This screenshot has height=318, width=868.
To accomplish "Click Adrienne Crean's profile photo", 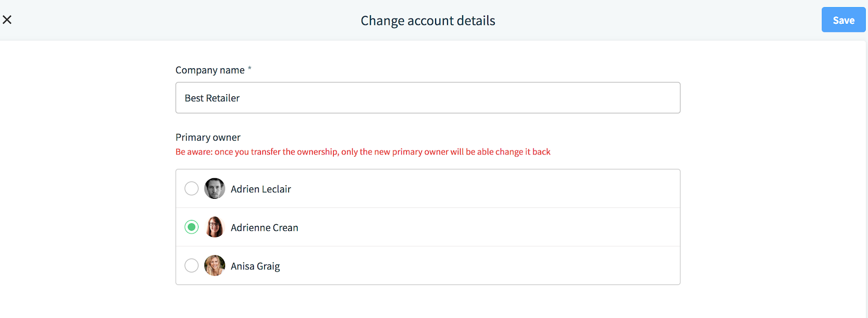I will (x=214, y=227).
